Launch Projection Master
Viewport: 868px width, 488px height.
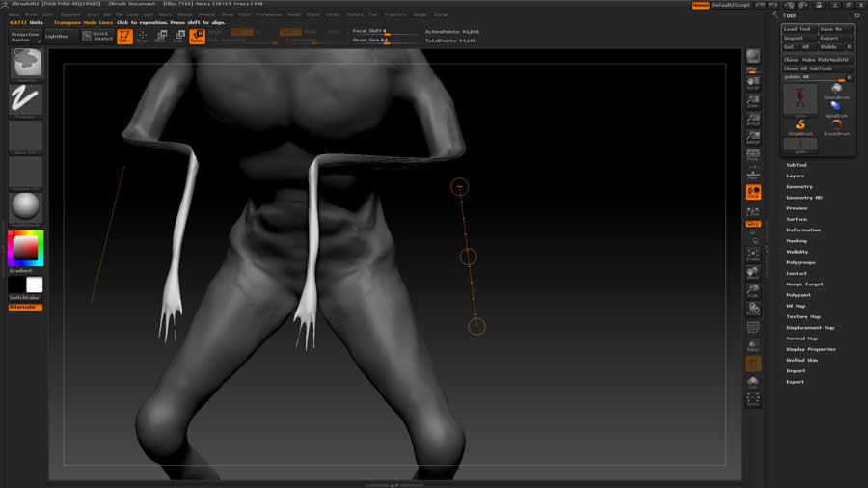tap(25, 37)
